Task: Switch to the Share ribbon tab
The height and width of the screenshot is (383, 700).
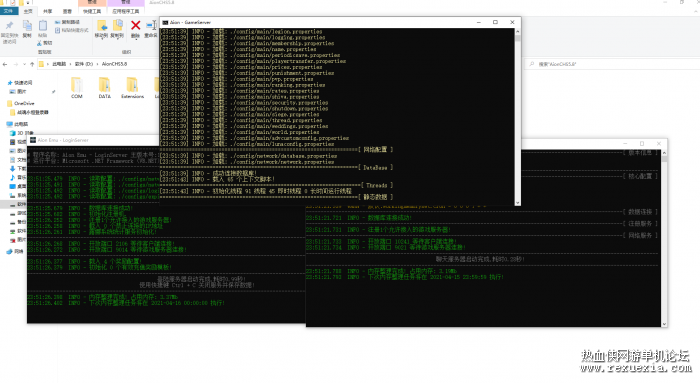Action: coord(48,11)
